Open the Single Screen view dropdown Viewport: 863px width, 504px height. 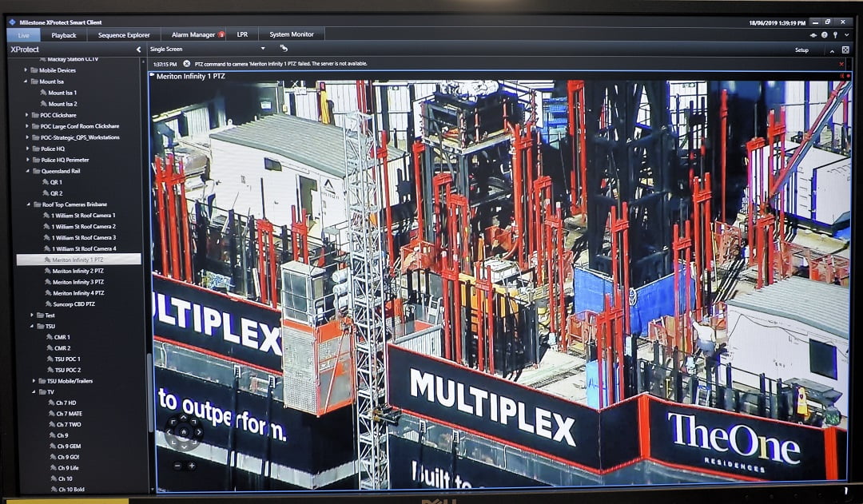[x=262, y=50]
